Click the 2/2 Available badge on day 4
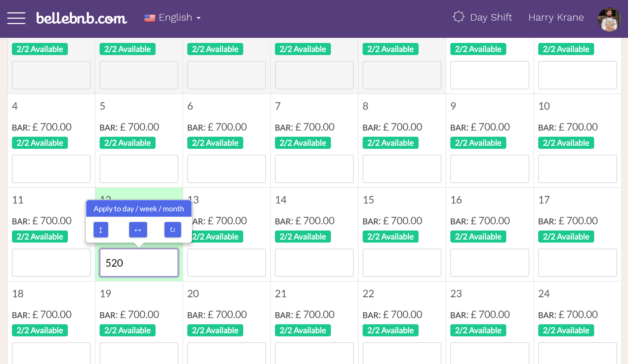628x364 pixels. tap(40, 143)
